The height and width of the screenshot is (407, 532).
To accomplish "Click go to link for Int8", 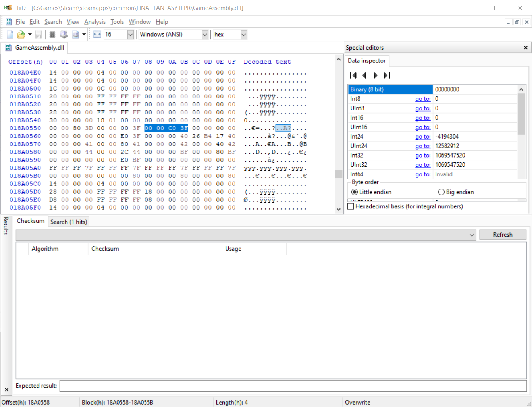I will pos(423,99).
